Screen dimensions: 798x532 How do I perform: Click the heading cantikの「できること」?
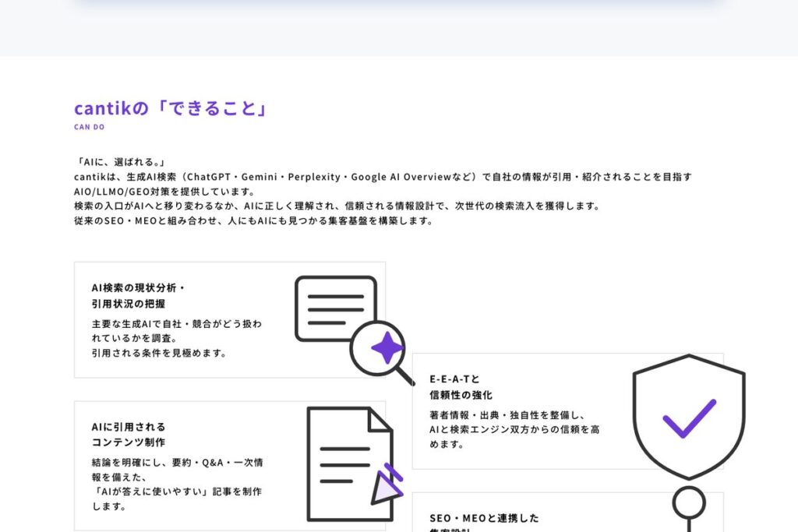[171, 107]
